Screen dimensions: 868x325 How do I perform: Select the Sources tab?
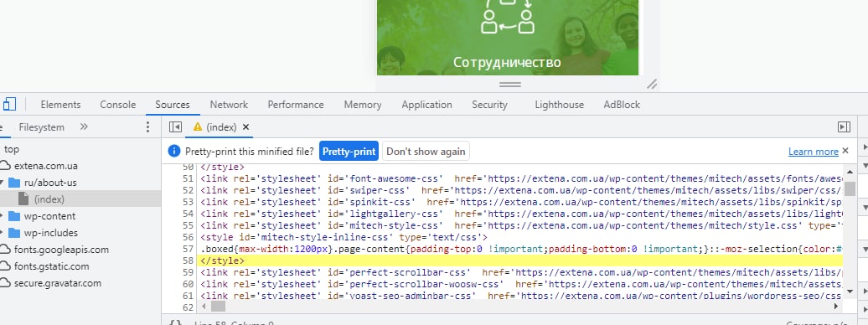pos(172,105)
